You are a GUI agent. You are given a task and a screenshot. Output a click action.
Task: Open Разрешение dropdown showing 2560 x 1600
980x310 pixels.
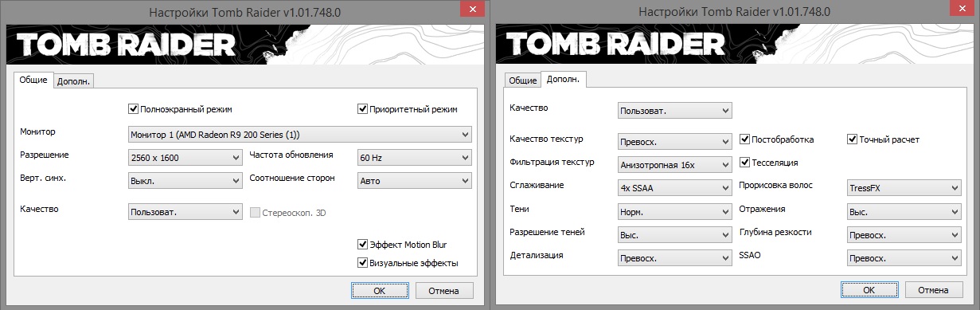(x=185, y=158)
